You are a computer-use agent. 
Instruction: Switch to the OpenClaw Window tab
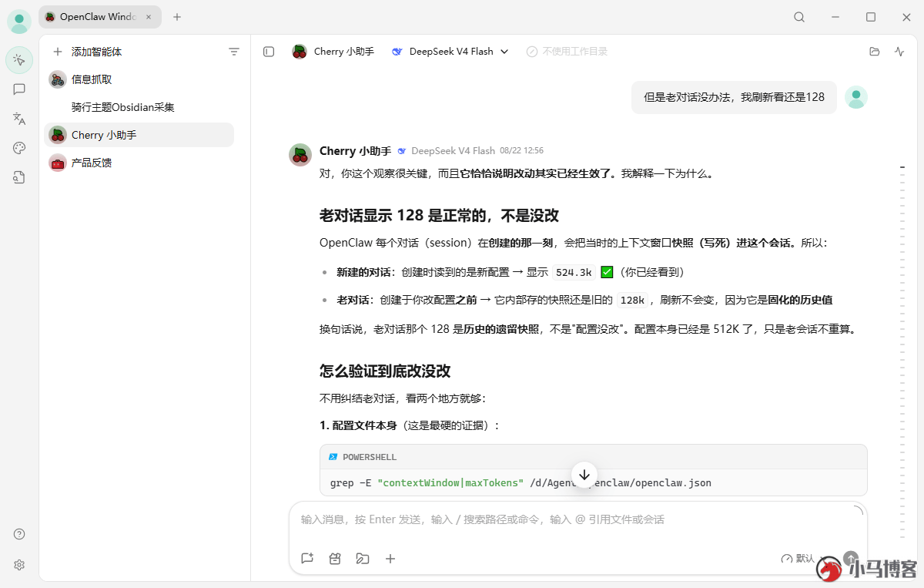(x=99, y=17)
